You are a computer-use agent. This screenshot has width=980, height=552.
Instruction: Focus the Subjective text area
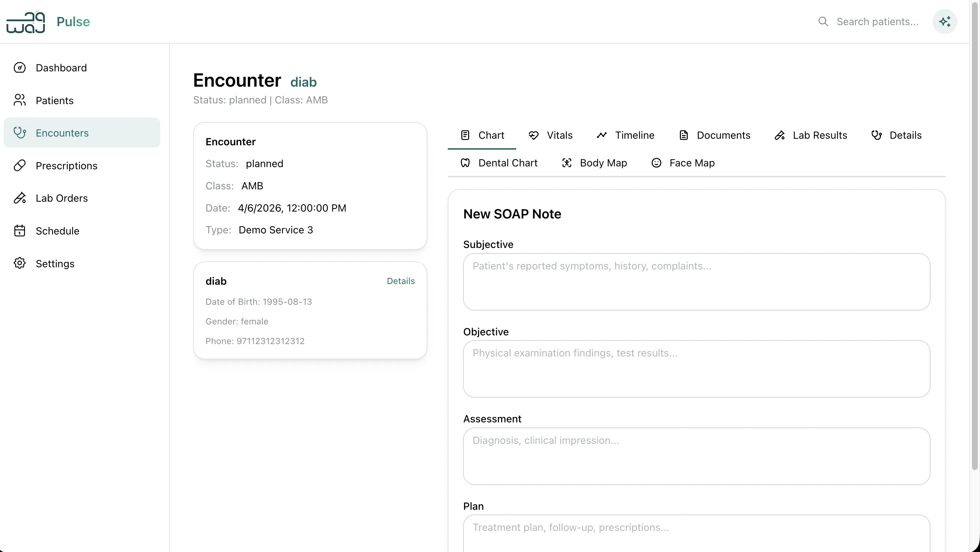(x=696, y=282)
